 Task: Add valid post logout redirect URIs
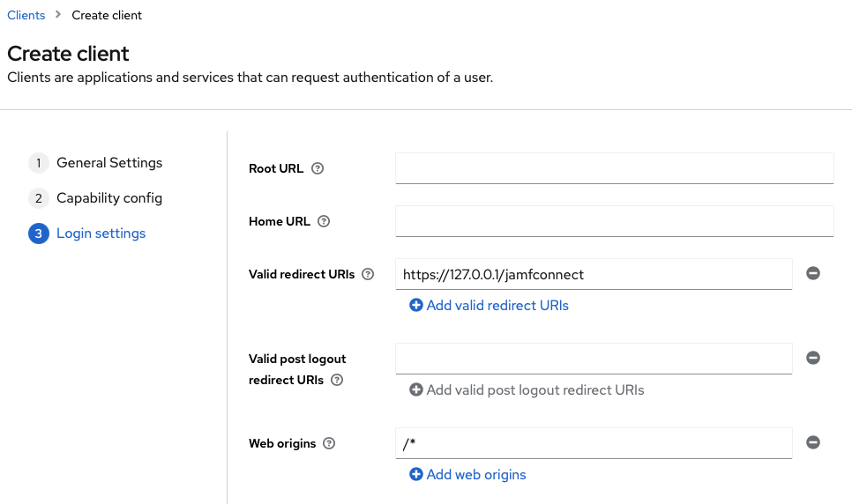pos(527,390)
